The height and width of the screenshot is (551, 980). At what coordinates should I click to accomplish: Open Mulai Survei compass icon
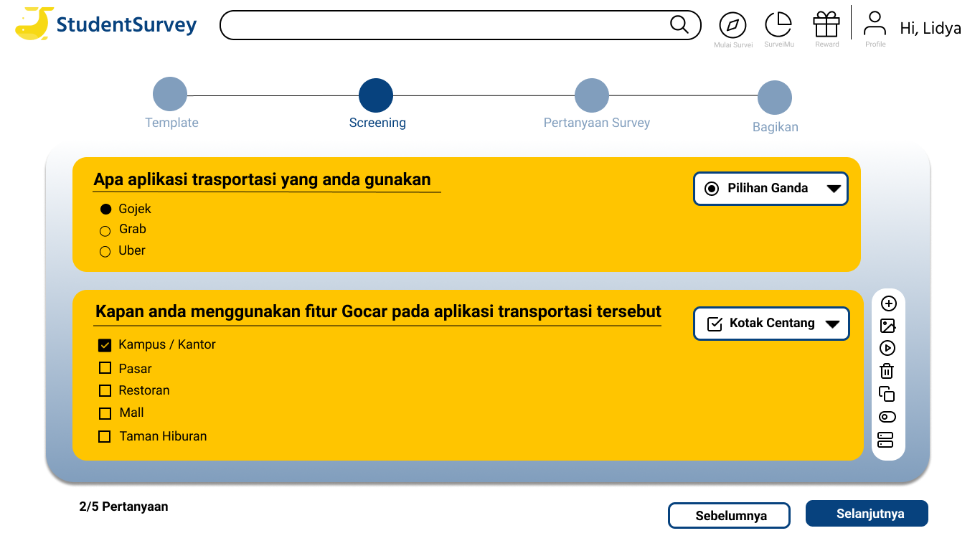click(732, 25)
